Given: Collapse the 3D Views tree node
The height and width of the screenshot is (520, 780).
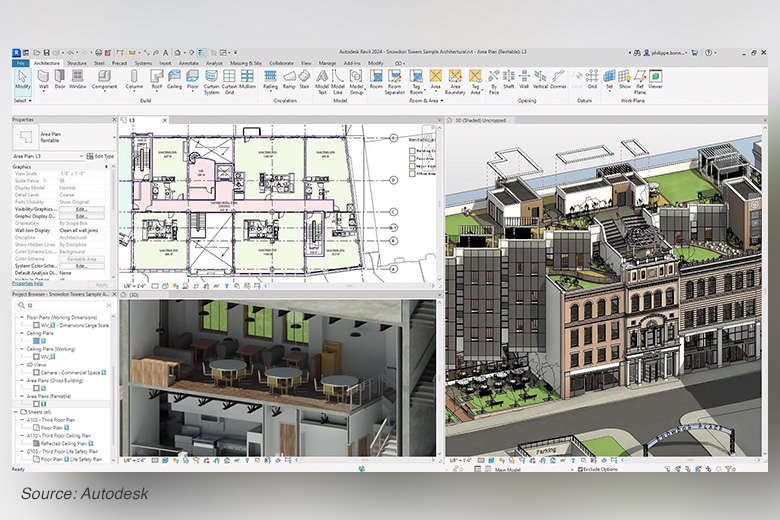Looking at the screenshot, I should point(22,365).
